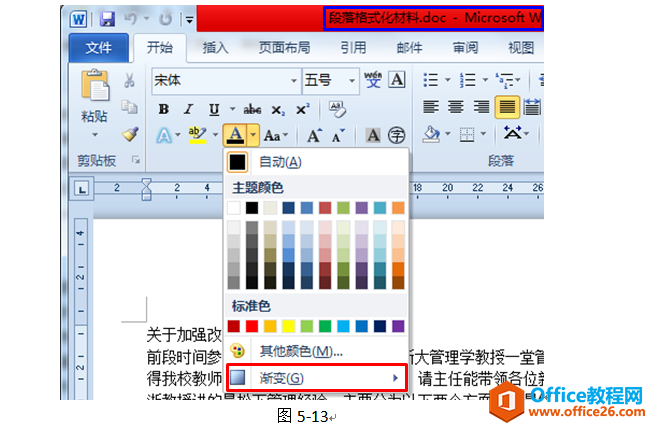Switch to the 开始 tab
This screenshot has height=429, width=652.
(160, 47)
